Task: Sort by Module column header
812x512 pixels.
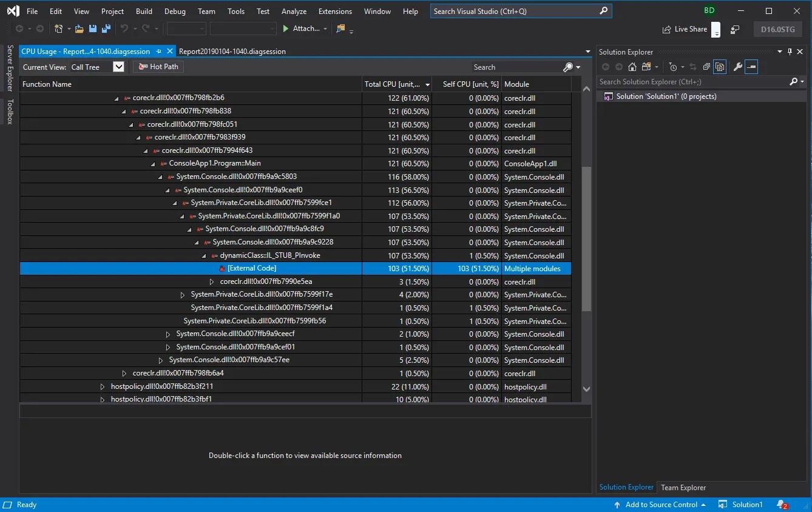Action: [x=536, y=84]
